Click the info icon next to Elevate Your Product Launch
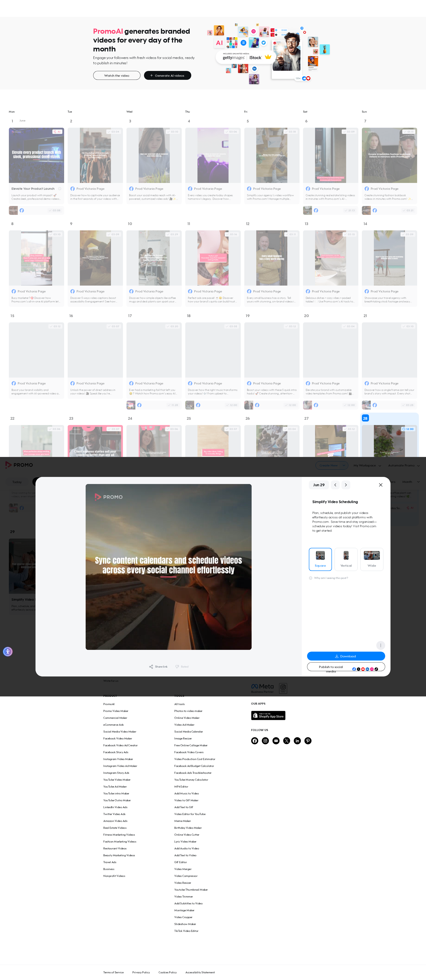 [60, 189]
